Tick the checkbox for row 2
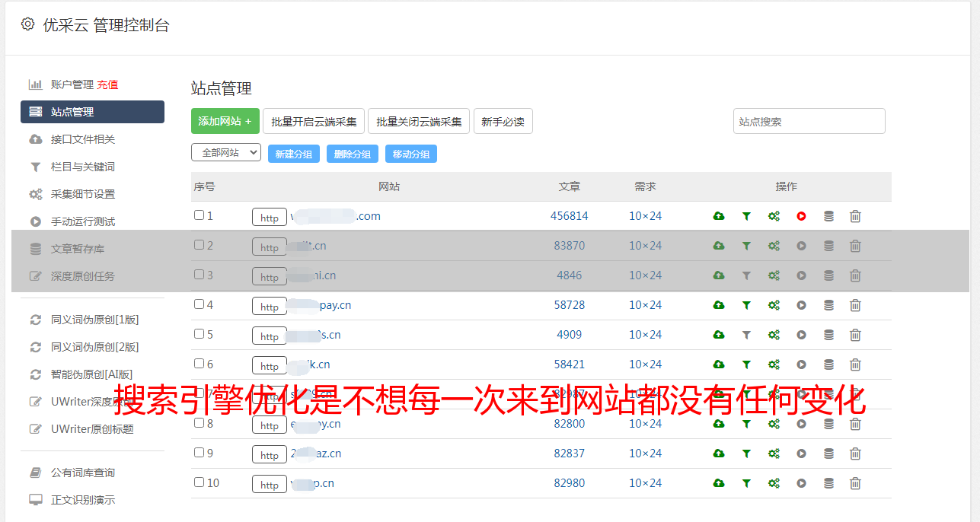The height and width of the screenshot is (522, 980). pos(199,245)
